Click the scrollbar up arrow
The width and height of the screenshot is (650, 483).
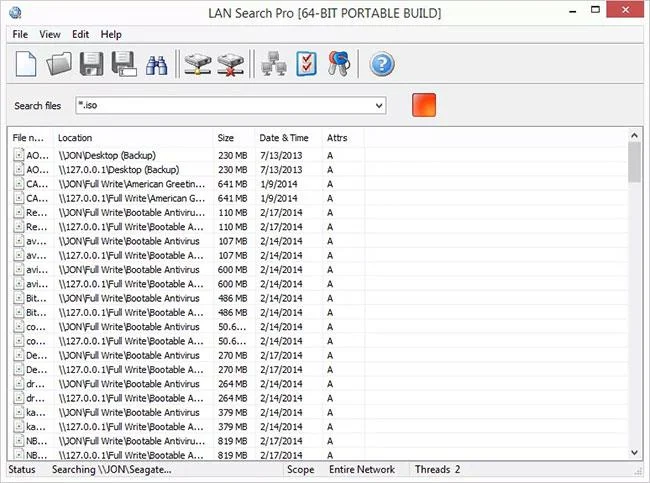[x=634, y=136]
